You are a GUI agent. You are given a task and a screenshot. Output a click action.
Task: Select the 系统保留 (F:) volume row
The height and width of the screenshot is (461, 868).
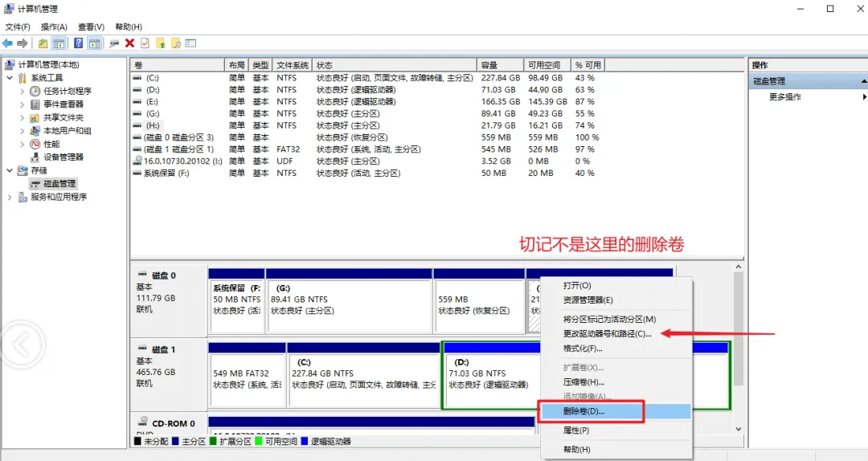click(x=366, y=173)
